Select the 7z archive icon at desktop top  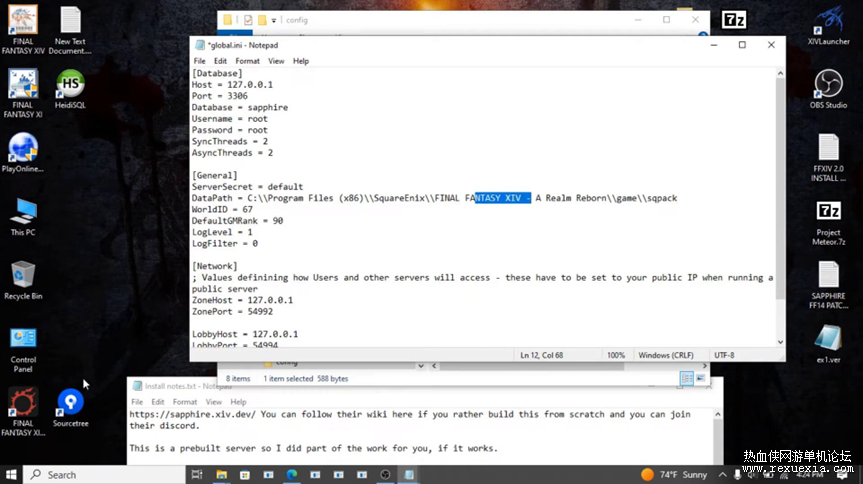coord(734,20)
